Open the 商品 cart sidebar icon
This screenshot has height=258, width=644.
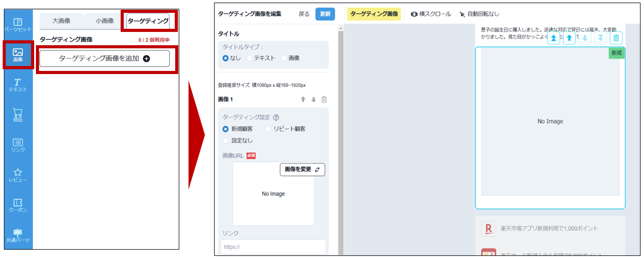point(18,115)
